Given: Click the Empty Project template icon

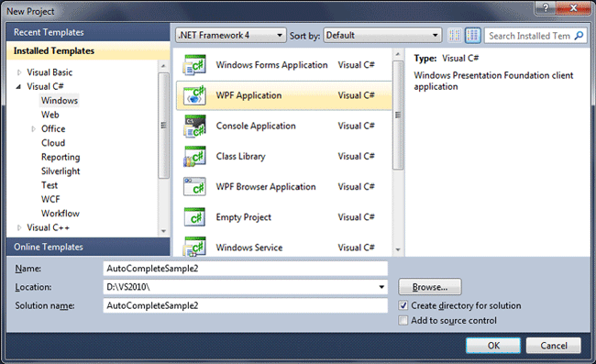Looking at the screenshot, I should (x=194, y=217).
